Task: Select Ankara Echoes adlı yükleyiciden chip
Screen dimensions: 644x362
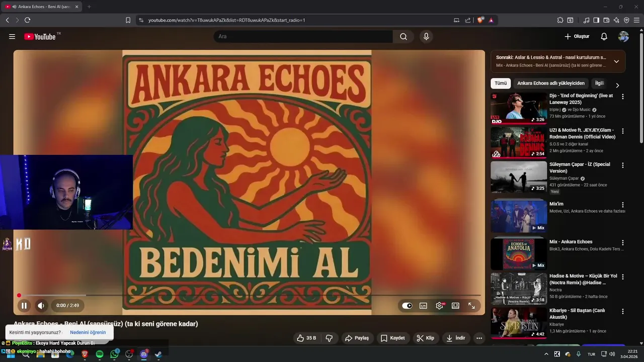Action: pyautogui.click(x=551, y=83)
